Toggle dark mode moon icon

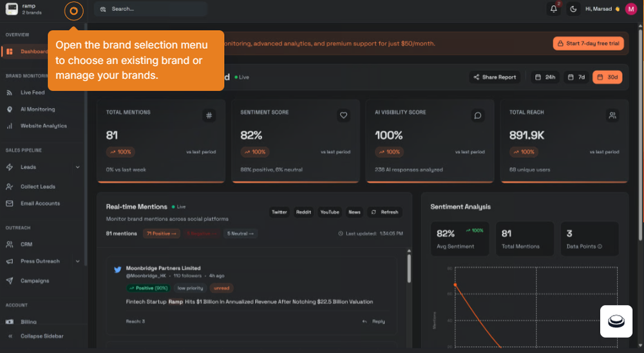[573, 9]
